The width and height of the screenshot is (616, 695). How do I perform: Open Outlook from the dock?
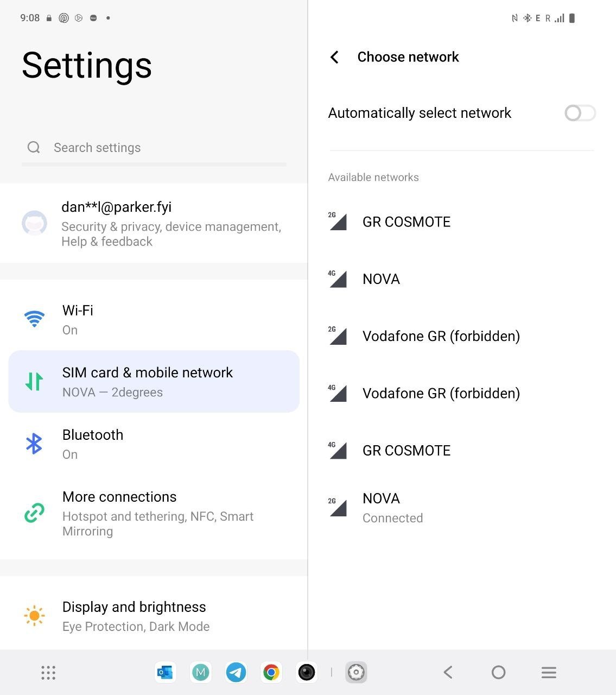(165, 673)
